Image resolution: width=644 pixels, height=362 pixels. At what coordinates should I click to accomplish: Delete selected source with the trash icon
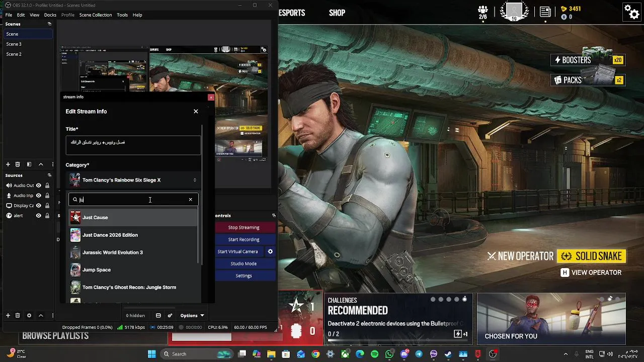click(x=18, y=315)
